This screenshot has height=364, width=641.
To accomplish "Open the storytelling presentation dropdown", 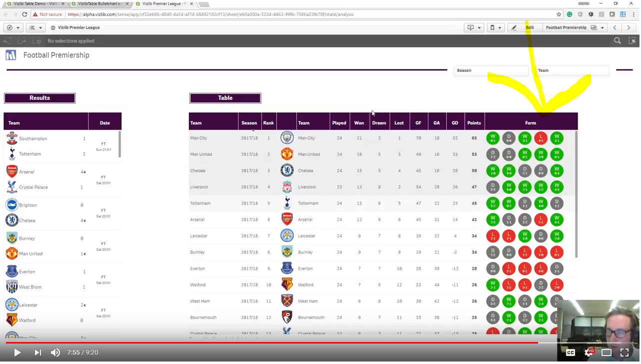I will 474,27.
